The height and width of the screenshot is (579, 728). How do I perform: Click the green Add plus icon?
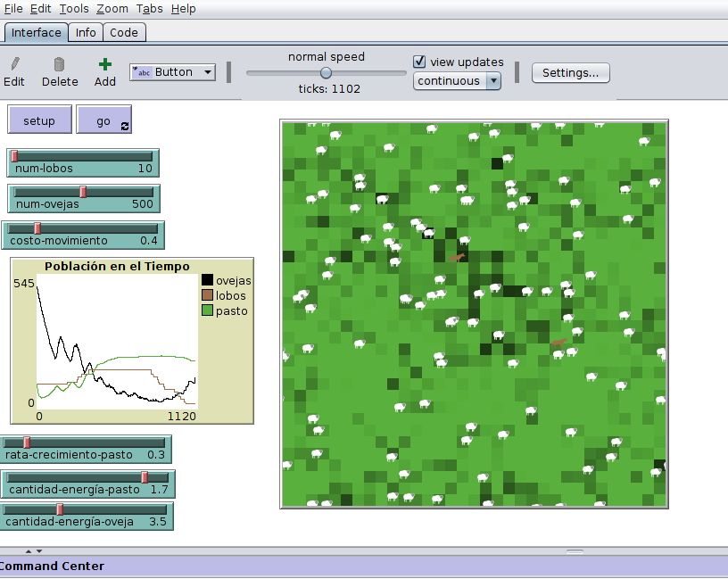pos(105,64)
